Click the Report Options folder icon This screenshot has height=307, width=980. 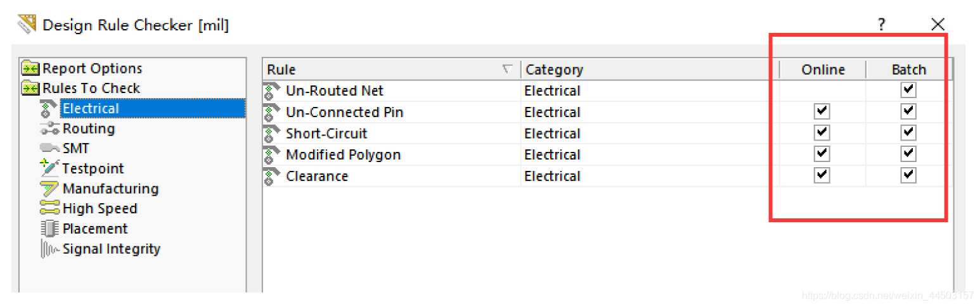(x=30, y=68)
